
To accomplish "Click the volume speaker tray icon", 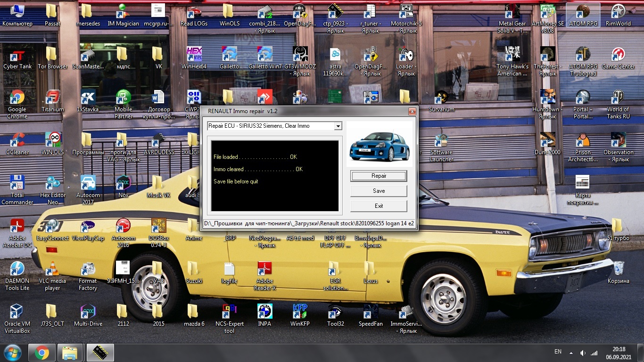I will point(583,353).
